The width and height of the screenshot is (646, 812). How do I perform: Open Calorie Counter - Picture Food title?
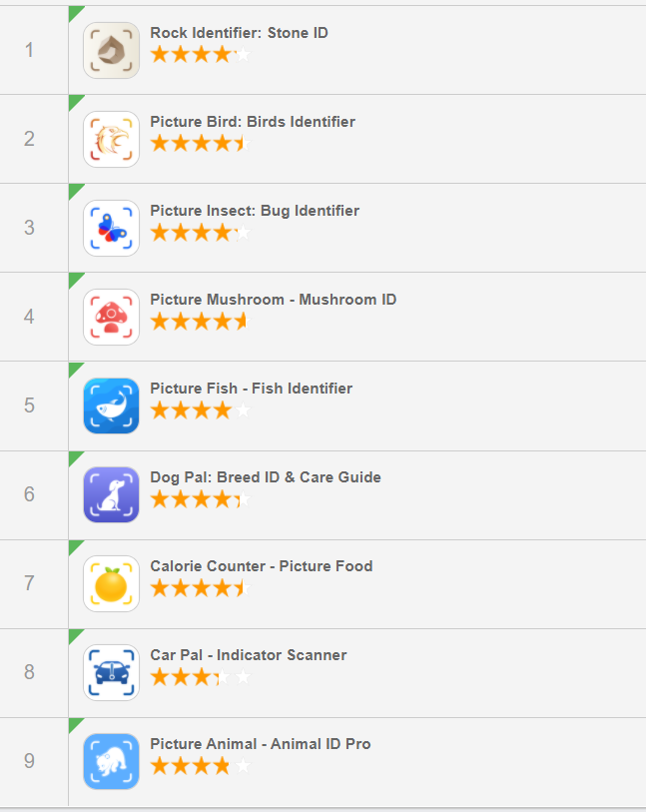click(261, 566)
